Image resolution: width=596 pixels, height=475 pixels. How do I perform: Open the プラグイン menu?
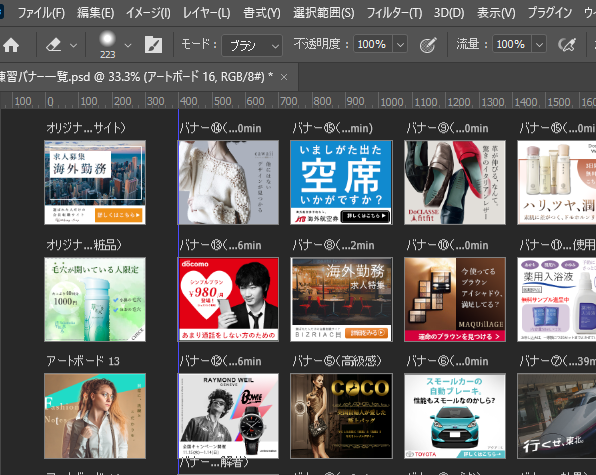(x=550, y=13)
